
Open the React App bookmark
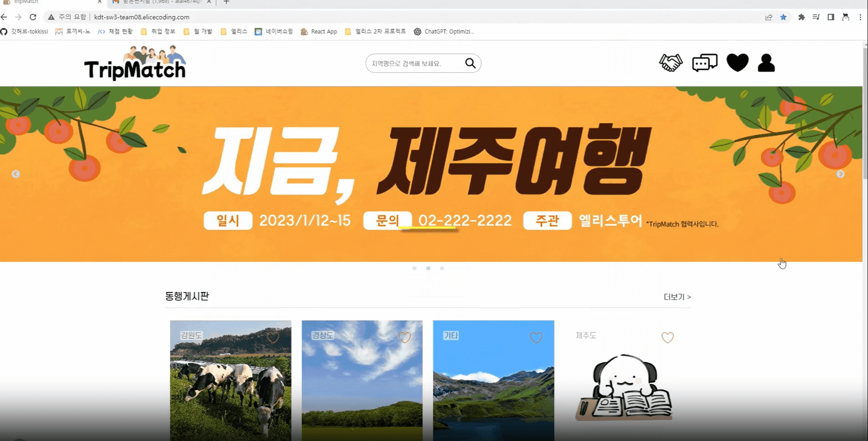tap(319, 32)
